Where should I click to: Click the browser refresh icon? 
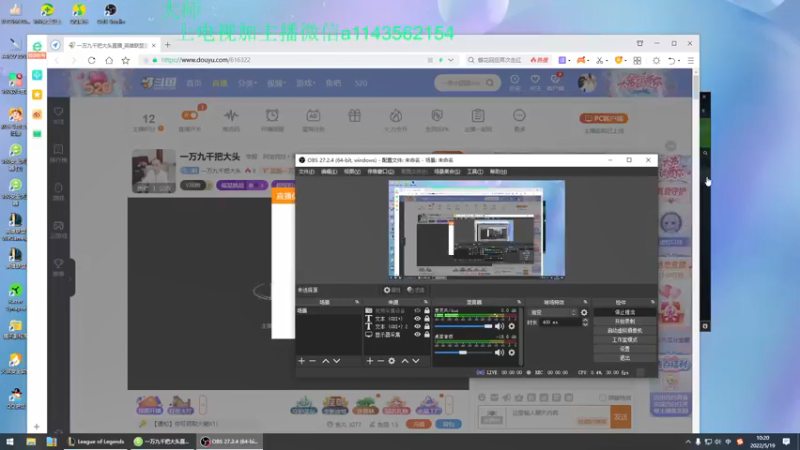(x=92, y=60)
